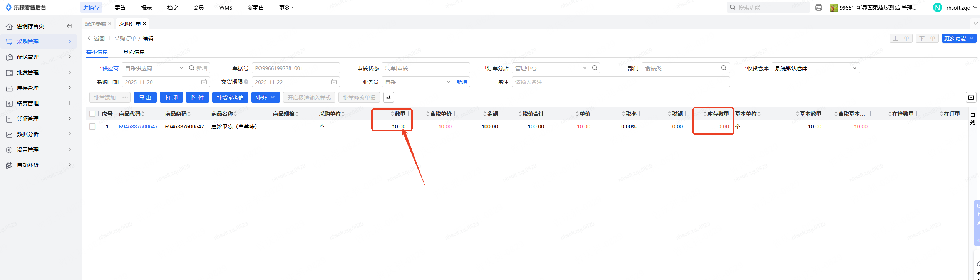This screenshot has height=280, width=980.
Task: Click the search icon in 部门 field
Action: click(x=724, y=68)
